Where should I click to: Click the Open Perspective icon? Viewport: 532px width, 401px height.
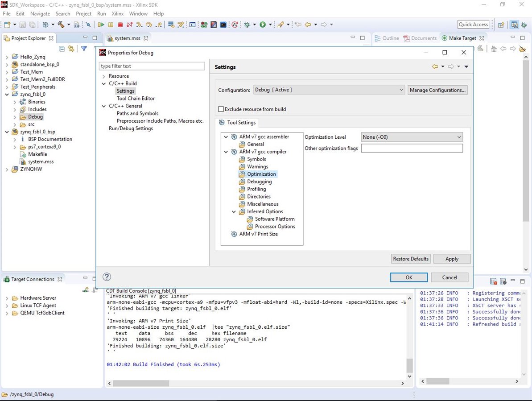[501, 25]
